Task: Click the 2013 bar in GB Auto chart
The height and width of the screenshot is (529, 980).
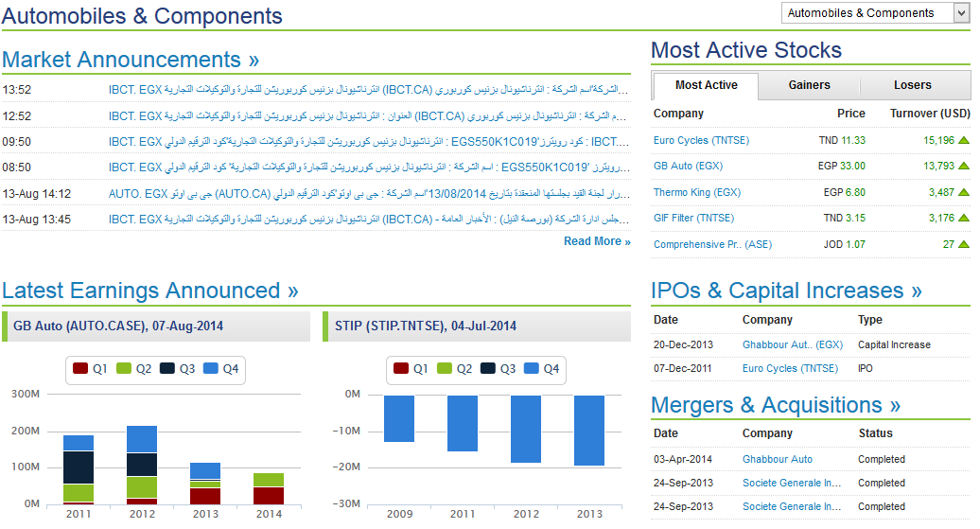Action: pos(205,484)
